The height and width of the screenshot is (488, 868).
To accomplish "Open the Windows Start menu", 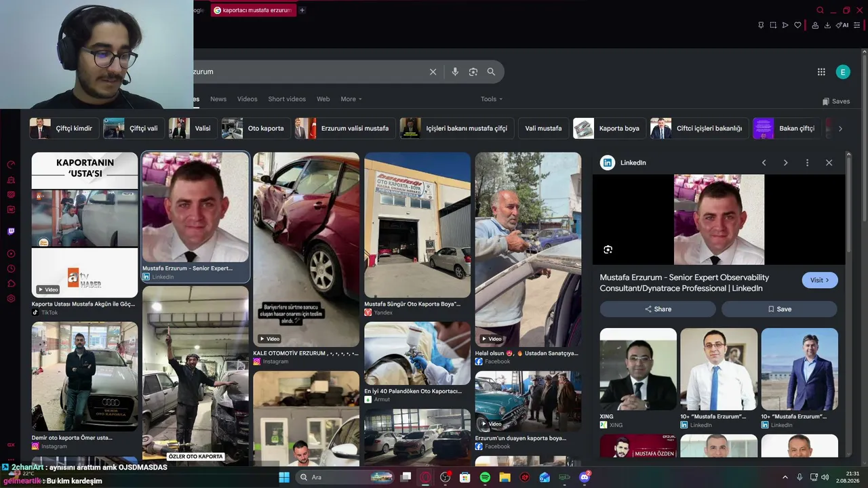I will (x=284, y=477).
